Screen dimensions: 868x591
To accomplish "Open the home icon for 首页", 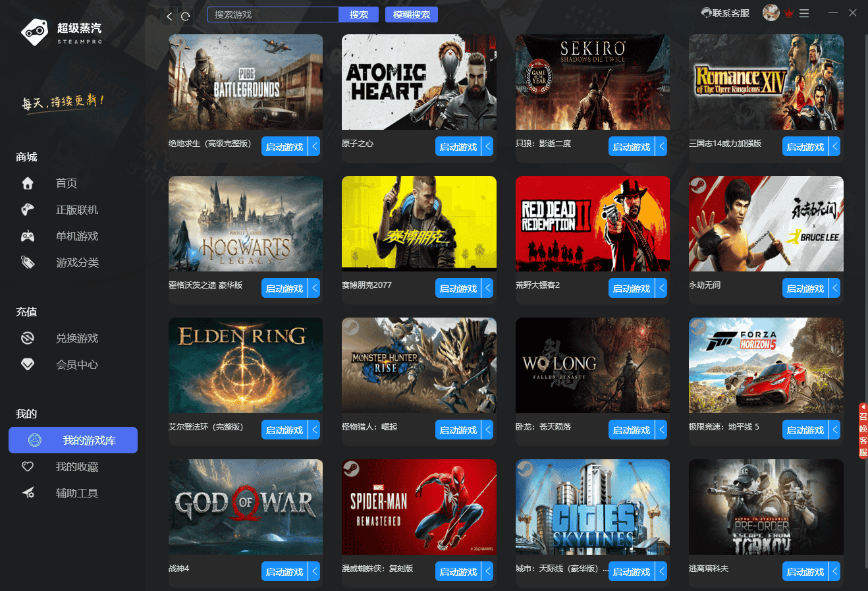I will (28, 183).
